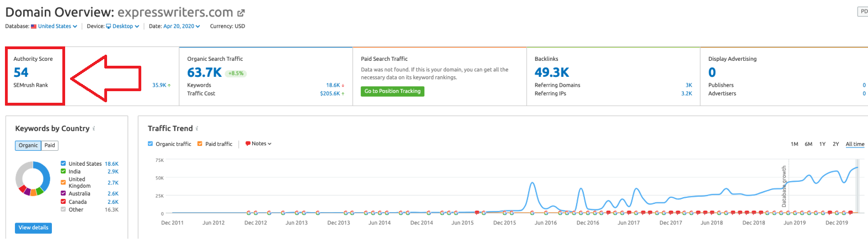Open the 3K referring domains link
Image resolution: width=868 pixels, height=242 pixels.
(x=689, y=85)
